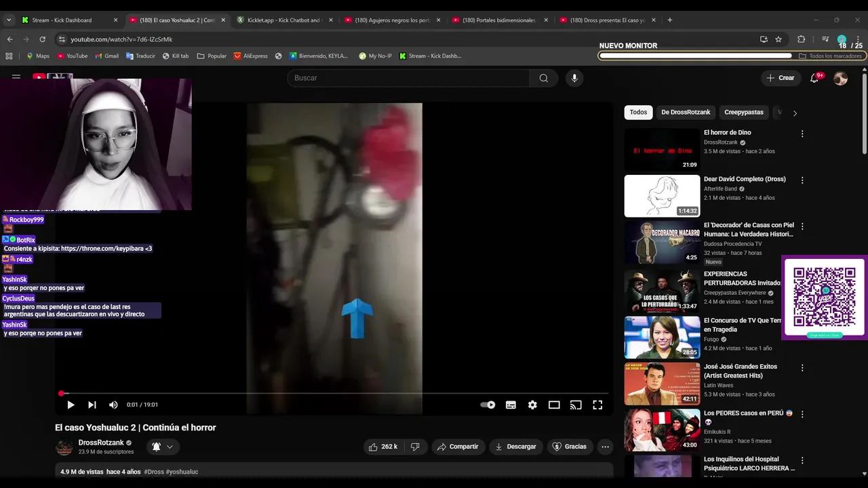868x488 pixels.
Task: Close the Portales bidimensionales tab
Action: 546,20
